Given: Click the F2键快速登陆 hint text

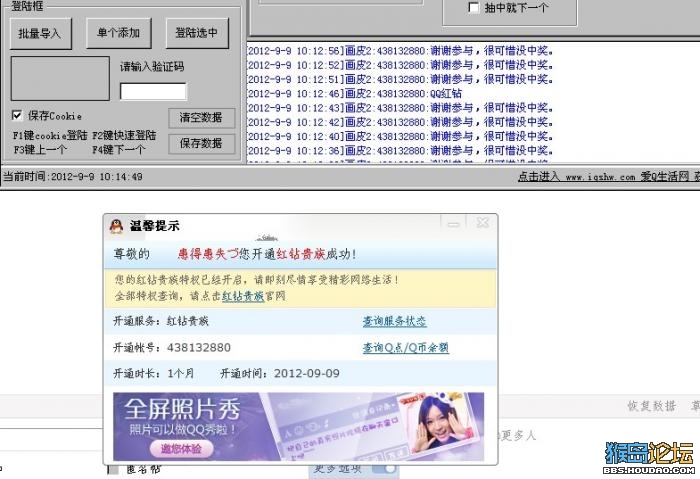Looking at the screenshot, I should coord(124,136).
